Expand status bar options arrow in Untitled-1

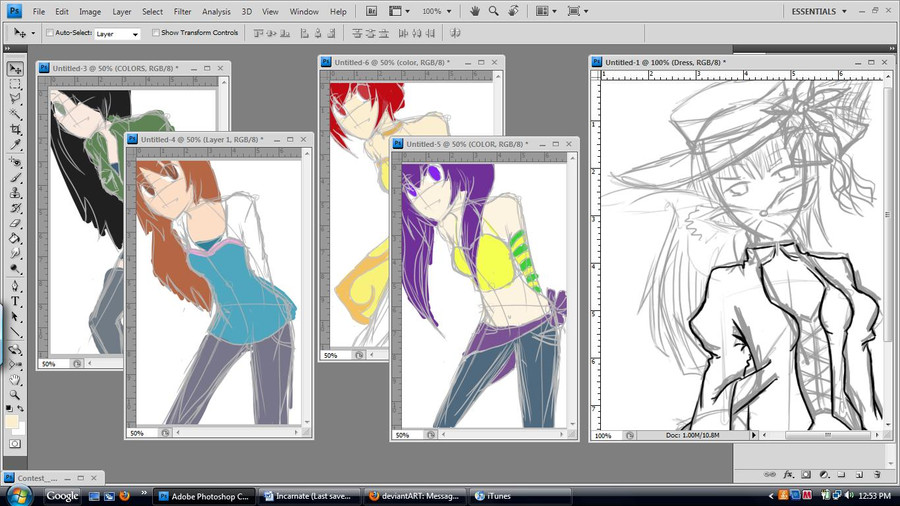coord(754,435)
